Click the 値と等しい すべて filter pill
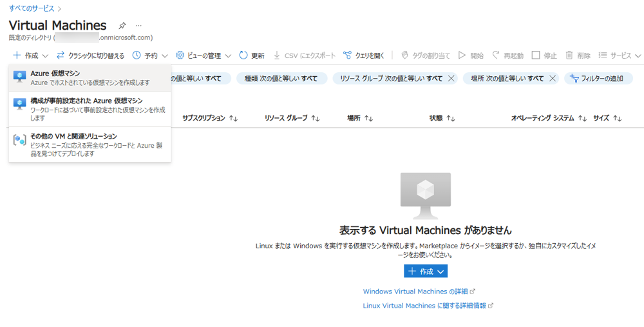 coord(200,79)
